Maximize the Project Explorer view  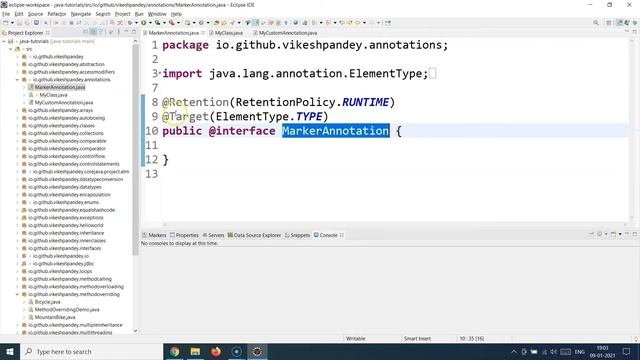click(134, 32)
